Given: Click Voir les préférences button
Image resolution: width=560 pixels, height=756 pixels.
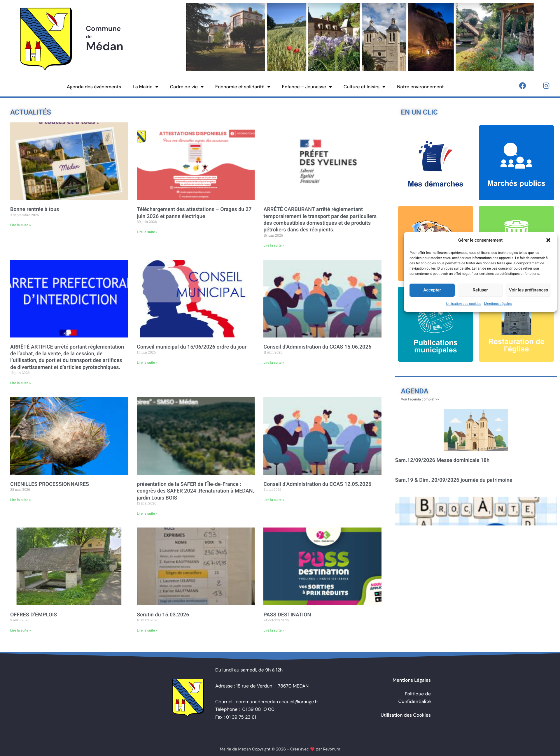Looking at the screenshot, I should 528,290.
